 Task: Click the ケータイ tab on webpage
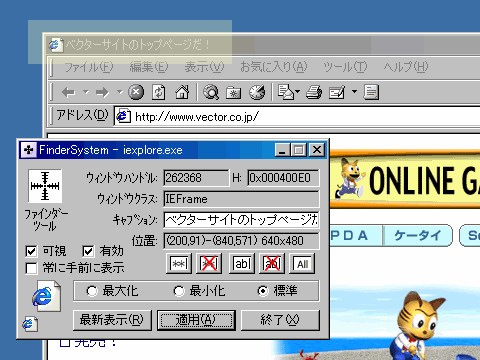click(x=418, y=236)
